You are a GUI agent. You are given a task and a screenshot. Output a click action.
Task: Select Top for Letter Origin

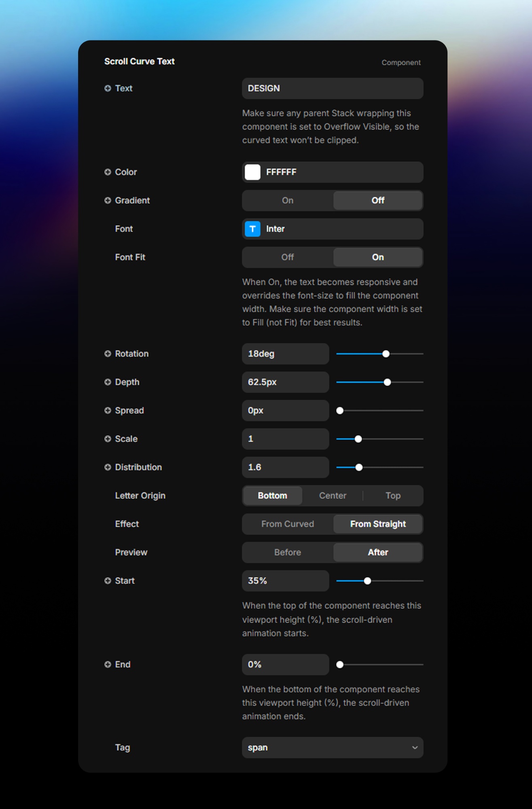[x=393, y=496]
